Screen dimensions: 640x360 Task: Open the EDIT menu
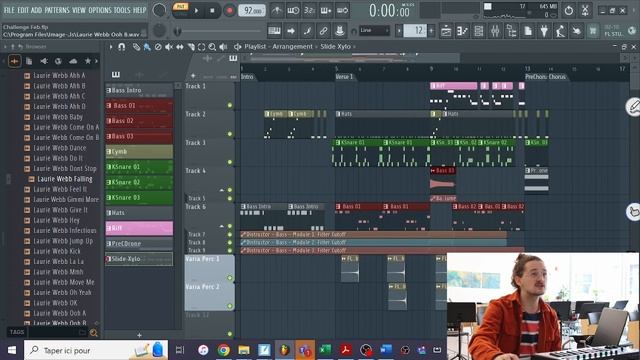pyautogui.click(x=23, y=10)
